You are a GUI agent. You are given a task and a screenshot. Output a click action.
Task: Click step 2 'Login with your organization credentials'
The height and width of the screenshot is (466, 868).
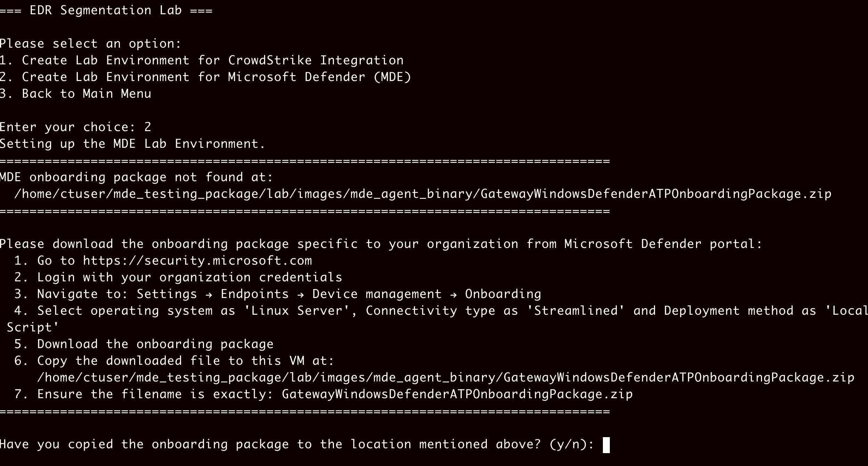(x=189, y=278)
